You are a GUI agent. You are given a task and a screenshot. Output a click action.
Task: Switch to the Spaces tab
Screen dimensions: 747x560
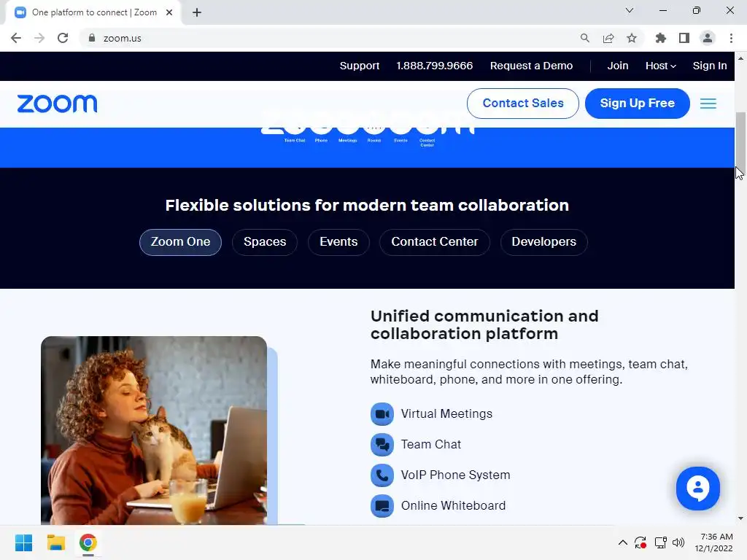[265, 242]
